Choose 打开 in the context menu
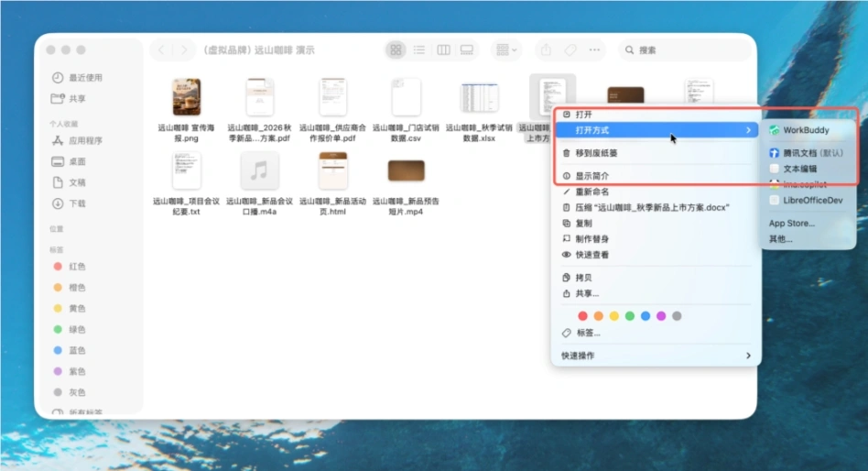Viewport: 868px width, 471px height. click(656, 115)
